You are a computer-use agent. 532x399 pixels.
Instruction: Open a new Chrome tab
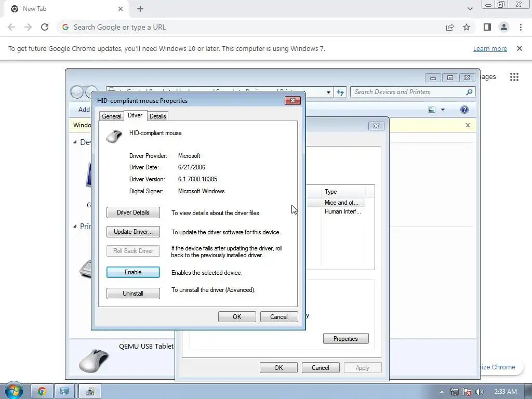(140, 9)
